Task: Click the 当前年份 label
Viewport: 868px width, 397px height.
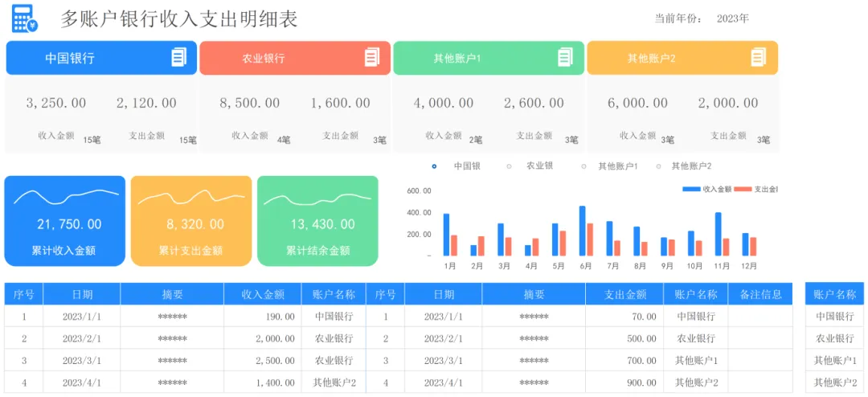Action: pyautogui.click(x=679, y=18)
